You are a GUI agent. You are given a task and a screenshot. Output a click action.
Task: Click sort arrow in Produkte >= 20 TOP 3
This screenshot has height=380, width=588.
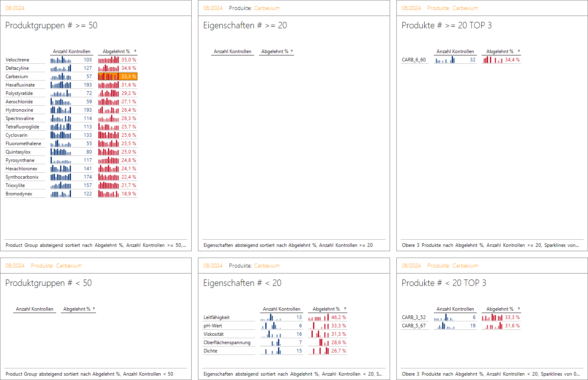pos(519,51)
